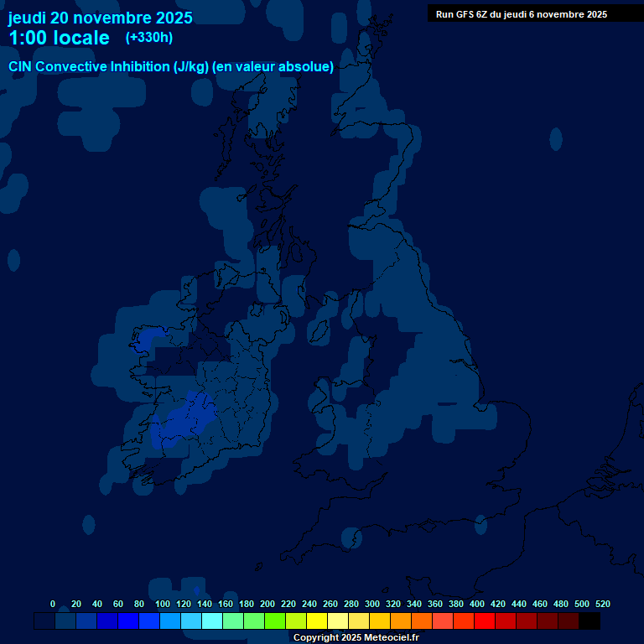Viewport: 644px width, 644px height.
Task: Click the small blue patch on Ireland's northwest coast
Action: pos(148,340)
